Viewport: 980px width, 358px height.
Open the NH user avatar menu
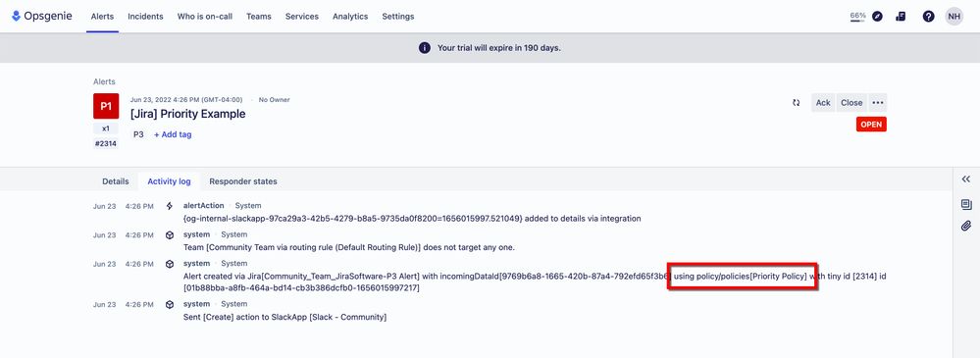coord(954,17)
